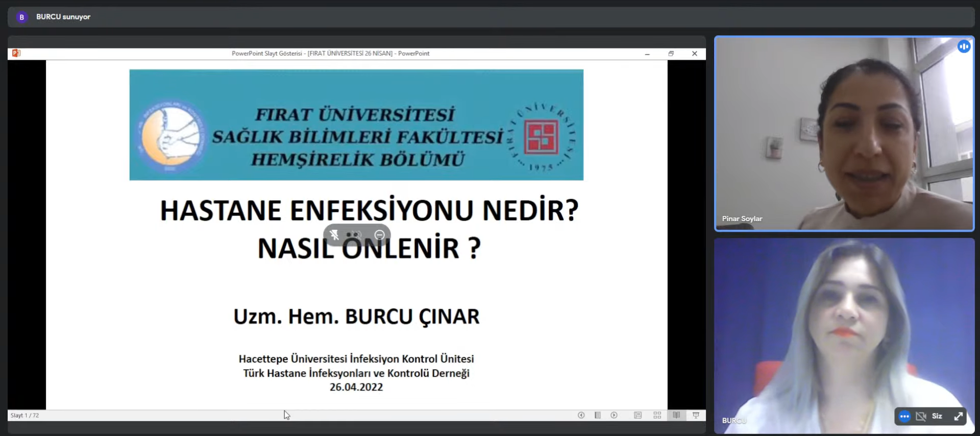Click the BURCU presenter avatar badge

(21, 17)
